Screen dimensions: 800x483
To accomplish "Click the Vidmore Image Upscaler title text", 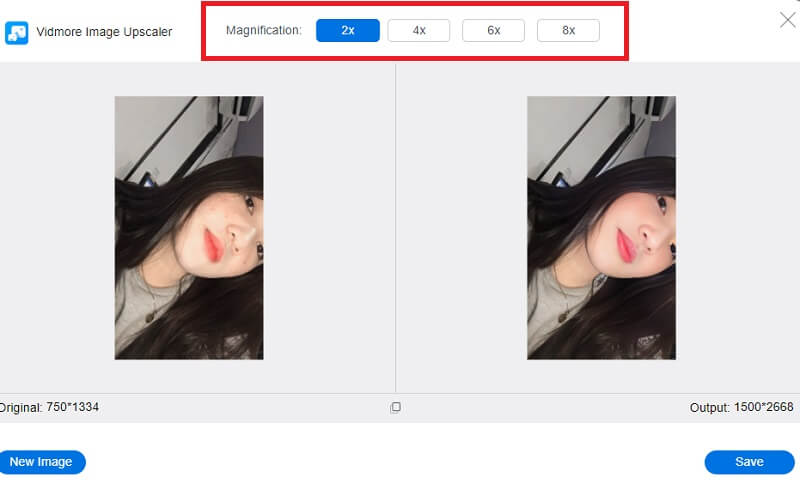I will (x=104, y=32).
